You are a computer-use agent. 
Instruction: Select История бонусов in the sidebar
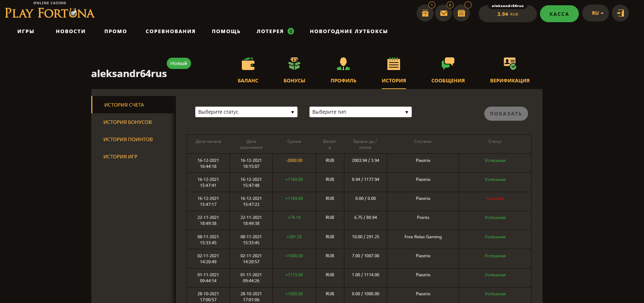[128, 122]
